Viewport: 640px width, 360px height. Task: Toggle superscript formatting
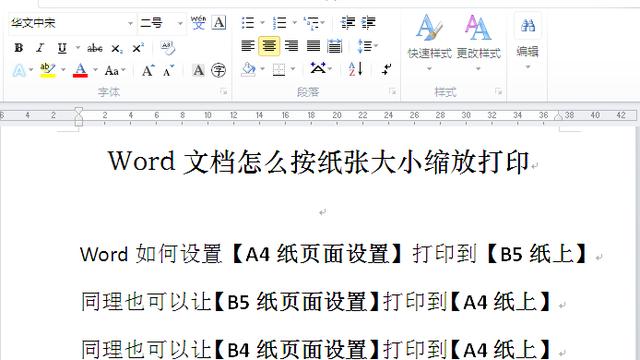[138, 48]
